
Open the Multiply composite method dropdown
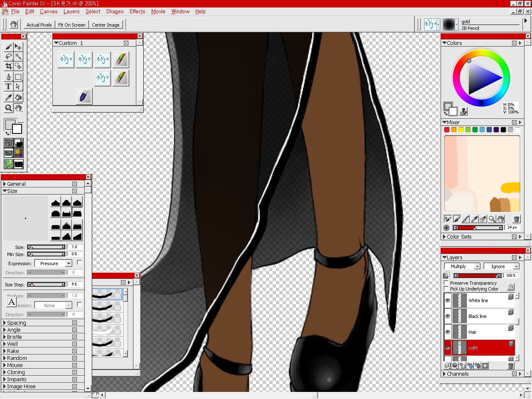[x=462, y=266]
